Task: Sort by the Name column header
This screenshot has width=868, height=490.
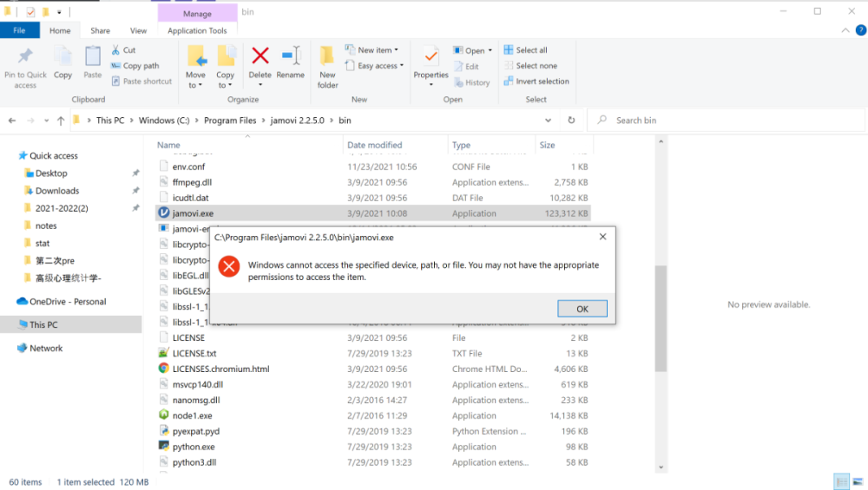Action: pos(168,145)
